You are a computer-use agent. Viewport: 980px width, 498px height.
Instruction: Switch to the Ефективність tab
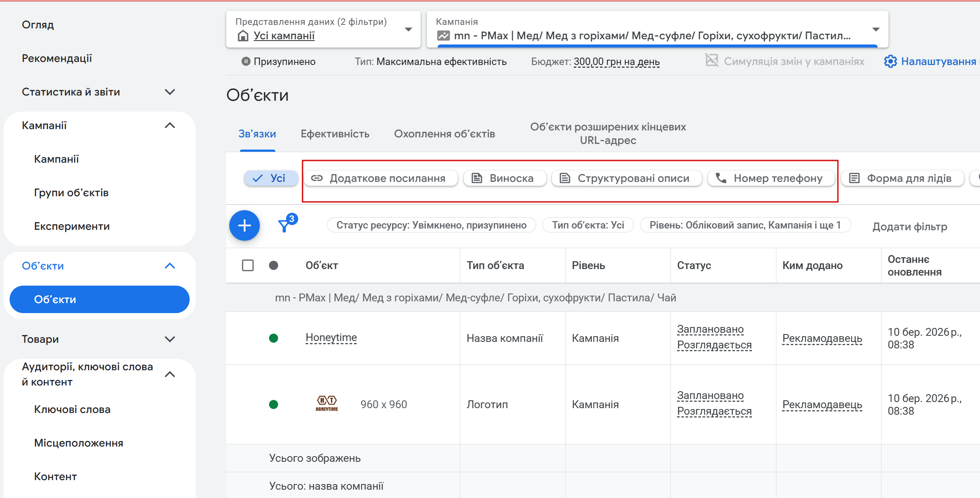pos(335,134)
